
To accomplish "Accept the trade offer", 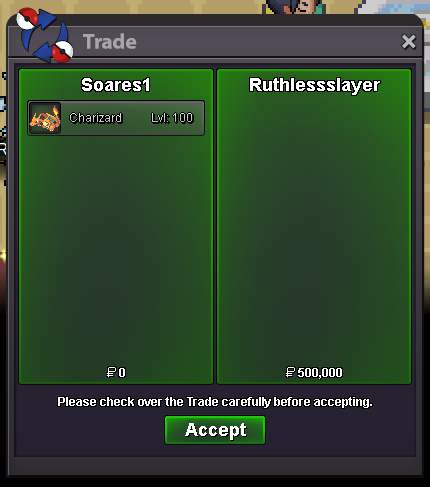I will [x=215, y=430].
